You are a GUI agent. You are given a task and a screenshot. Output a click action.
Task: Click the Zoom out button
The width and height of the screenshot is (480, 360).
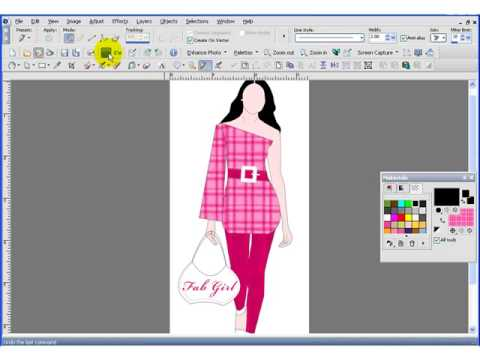coord(279,53)
